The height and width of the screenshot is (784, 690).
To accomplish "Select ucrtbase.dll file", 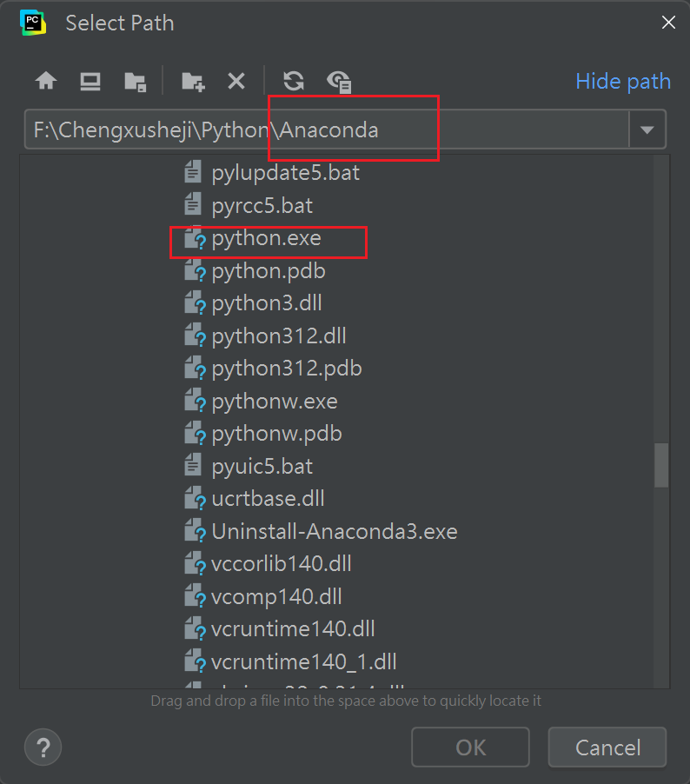I will click(268, 499).
